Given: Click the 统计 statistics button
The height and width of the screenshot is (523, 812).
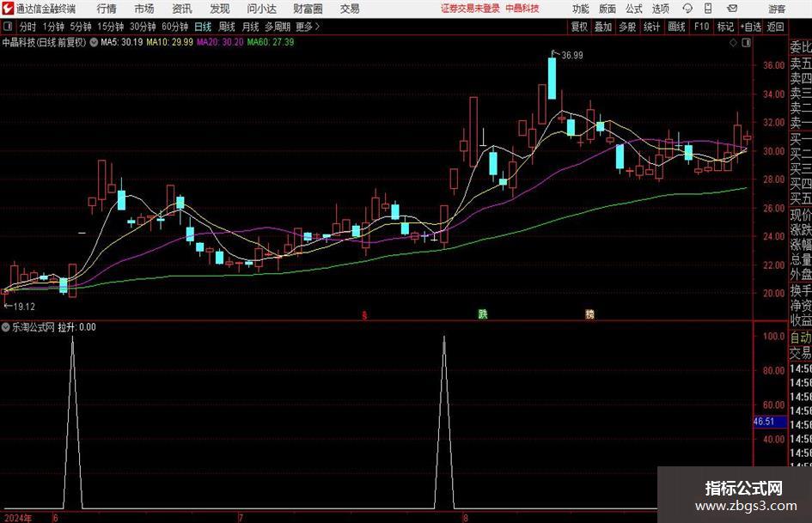Looking at the screenshot, I should click(x=651, y=27).
